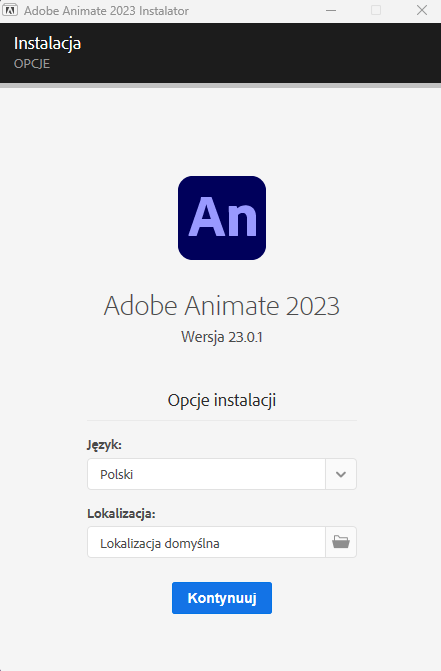Minimize the installer window
This screenshot has width=441, height=671.
pos(331,10)
